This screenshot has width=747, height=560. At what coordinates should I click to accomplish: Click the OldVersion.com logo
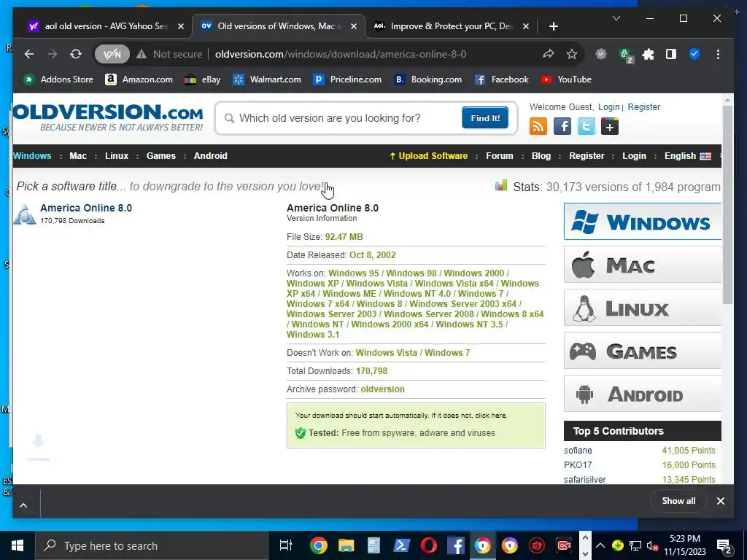[x=108, y=117]
